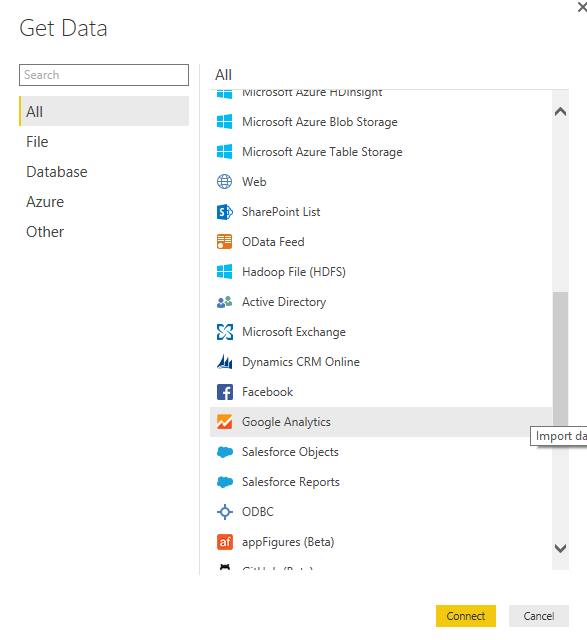Click the Salesforce Reports cloud icon
Screen dimensions: 587x640
[x=225, y=482]
